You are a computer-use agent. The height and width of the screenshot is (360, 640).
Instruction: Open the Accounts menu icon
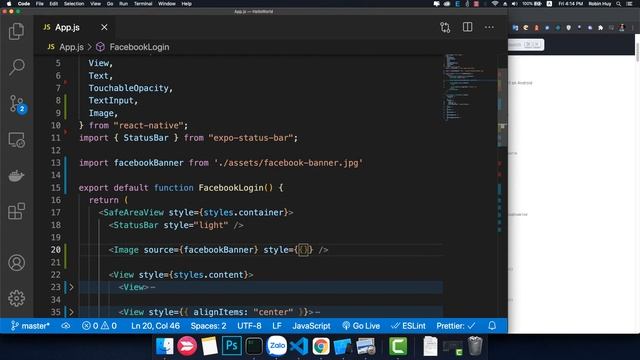point(16,263)
